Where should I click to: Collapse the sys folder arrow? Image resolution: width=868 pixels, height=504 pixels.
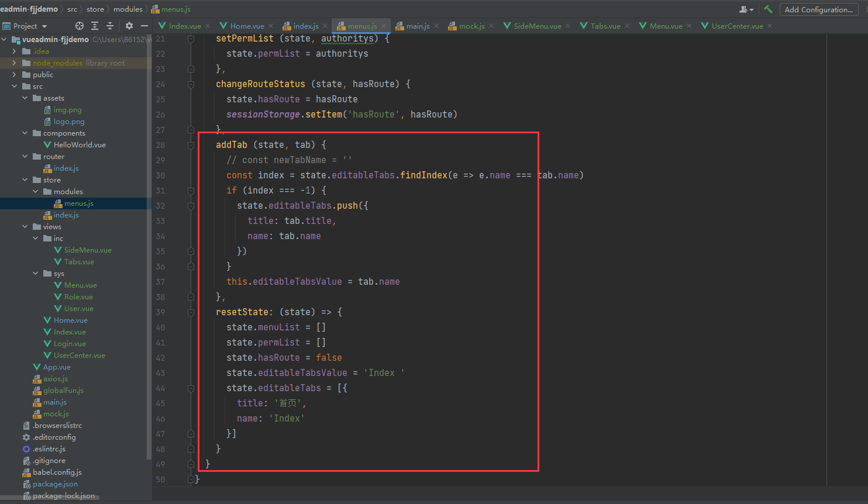point(36,274)
